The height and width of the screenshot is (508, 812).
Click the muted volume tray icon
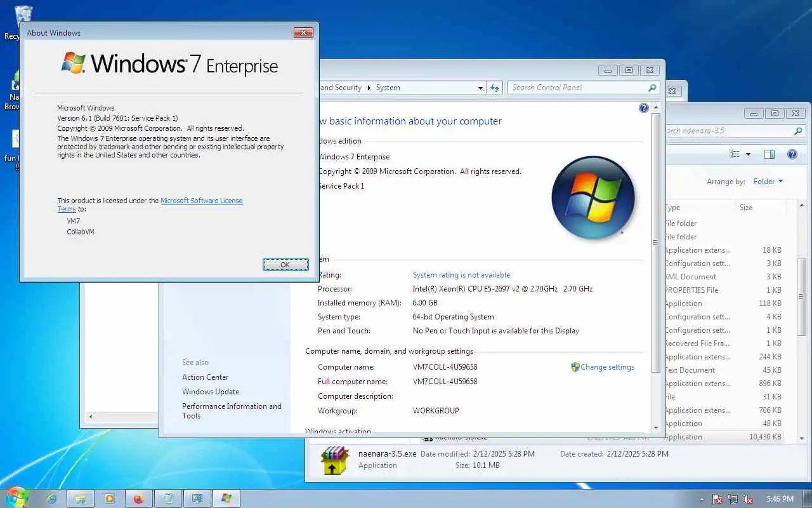coord(748,499)
